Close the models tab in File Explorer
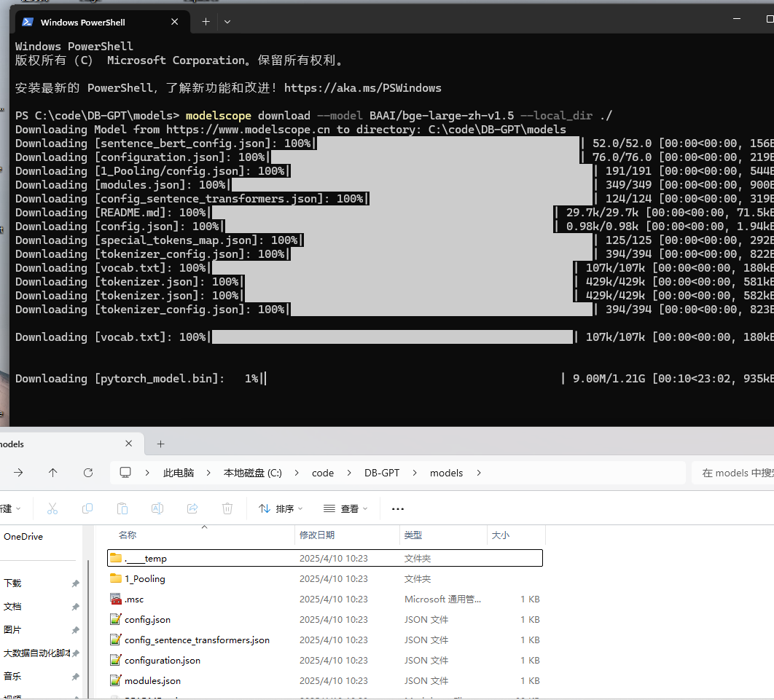This screenshot has height=700, width=774. point(129,444)
